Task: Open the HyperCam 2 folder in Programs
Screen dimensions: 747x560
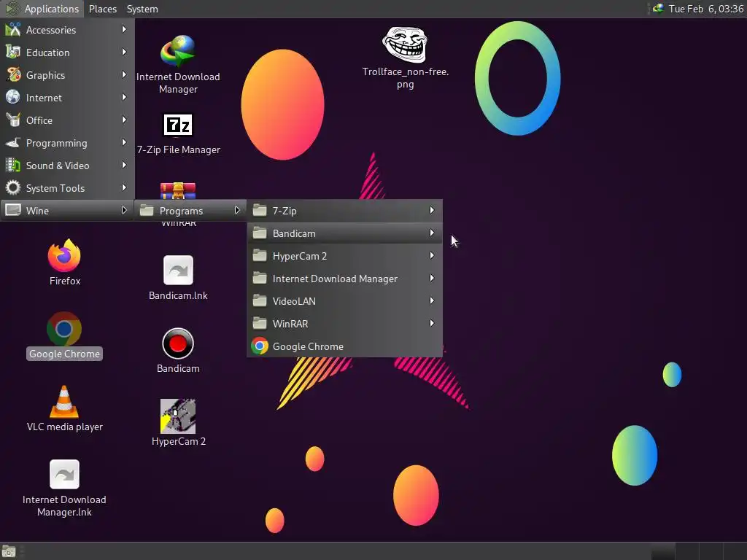Action: (x=345, y=256)
